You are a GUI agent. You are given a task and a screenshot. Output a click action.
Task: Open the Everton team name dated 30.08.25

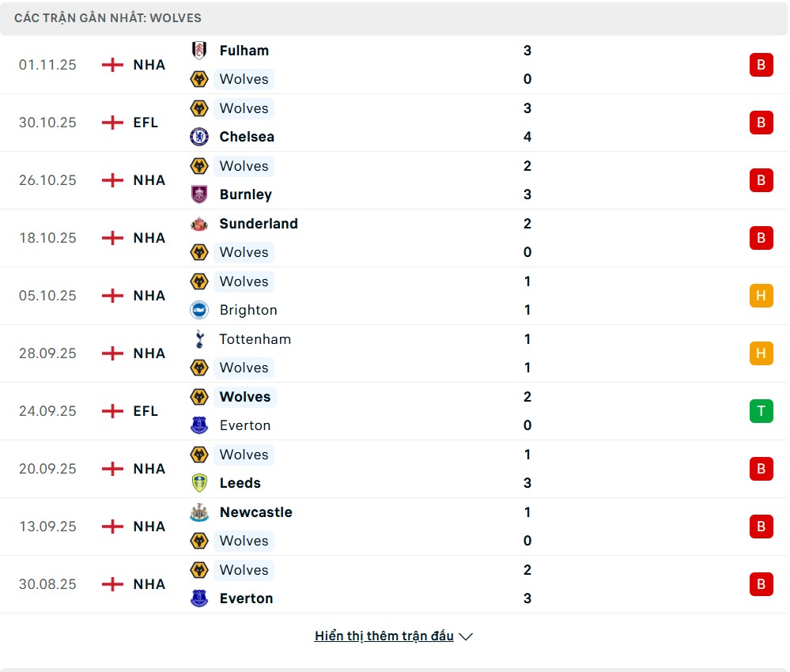click(246, 598)
